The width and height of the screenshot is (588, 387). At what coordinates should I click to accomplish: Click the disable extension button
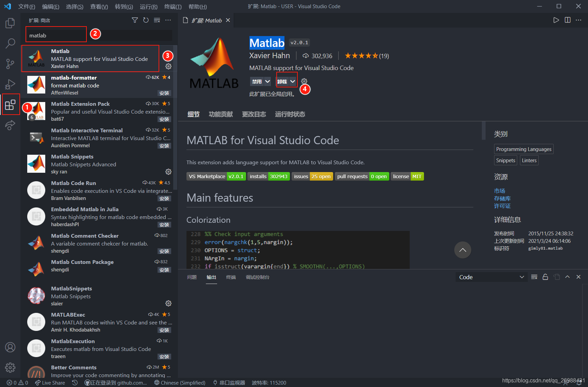257,81
